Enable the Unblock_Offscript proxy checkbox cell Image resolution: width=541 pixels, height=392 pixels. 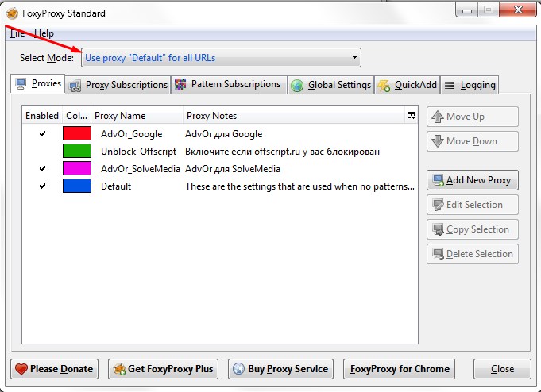coord(42,151)
